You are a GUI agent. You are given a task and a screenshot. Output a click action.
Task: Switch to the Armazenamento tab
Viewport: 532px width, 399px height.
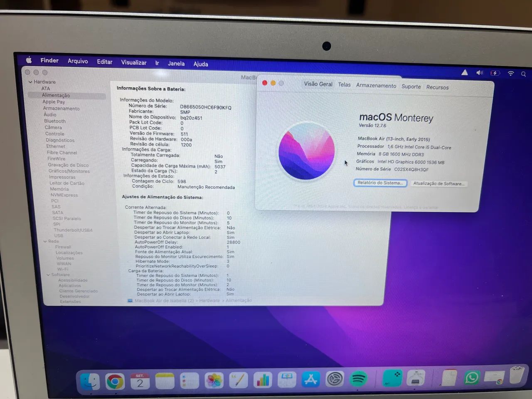[376, 86]
